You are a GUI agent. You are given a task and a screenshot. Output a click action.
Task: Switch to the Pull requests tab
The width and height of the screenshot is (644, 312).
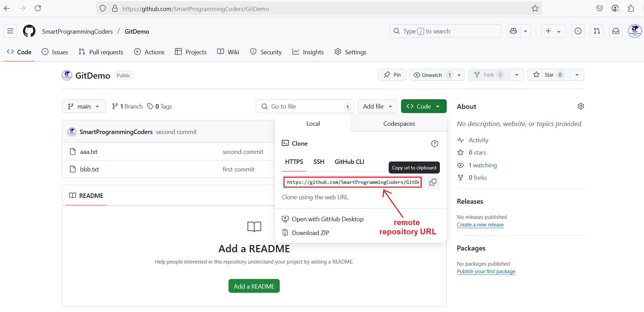(x=101, y=52)
